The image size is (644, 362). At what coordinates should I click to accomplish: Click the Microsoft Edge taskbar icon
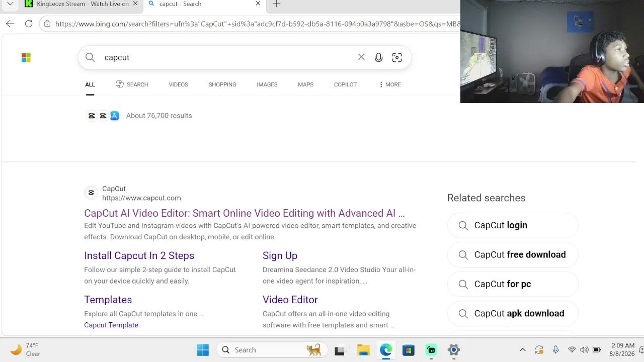386,350
